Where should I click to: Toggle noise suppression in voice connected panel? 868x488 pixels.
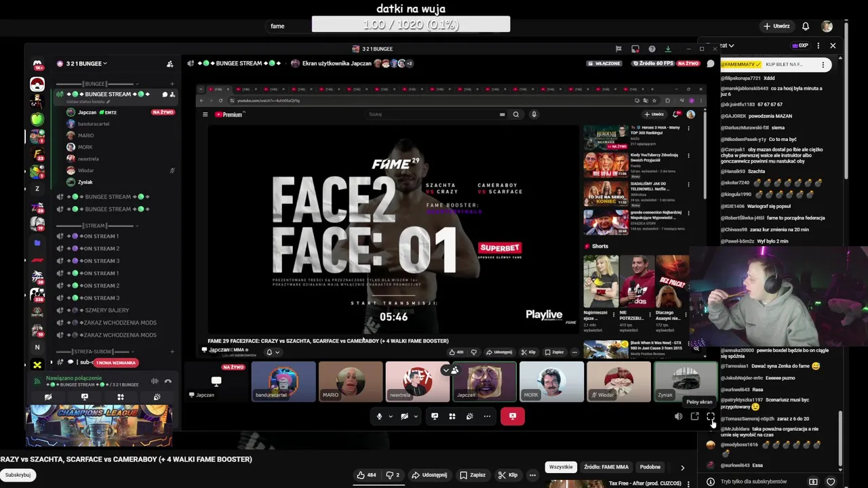tap(155, 381)
